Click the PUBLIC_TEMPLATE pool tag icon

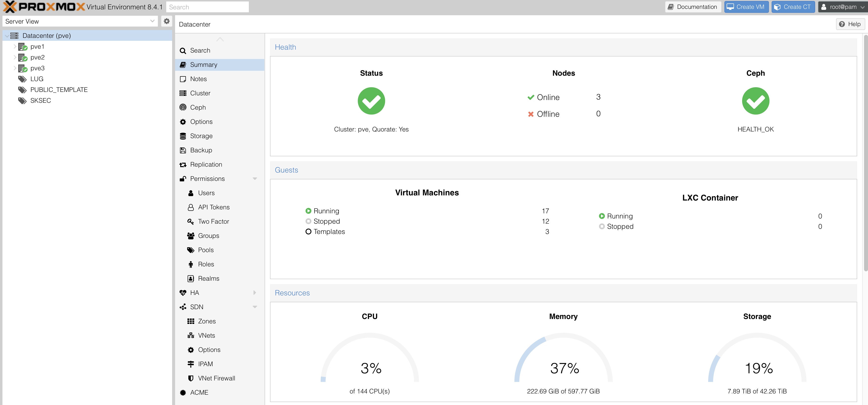click(22, 89)
